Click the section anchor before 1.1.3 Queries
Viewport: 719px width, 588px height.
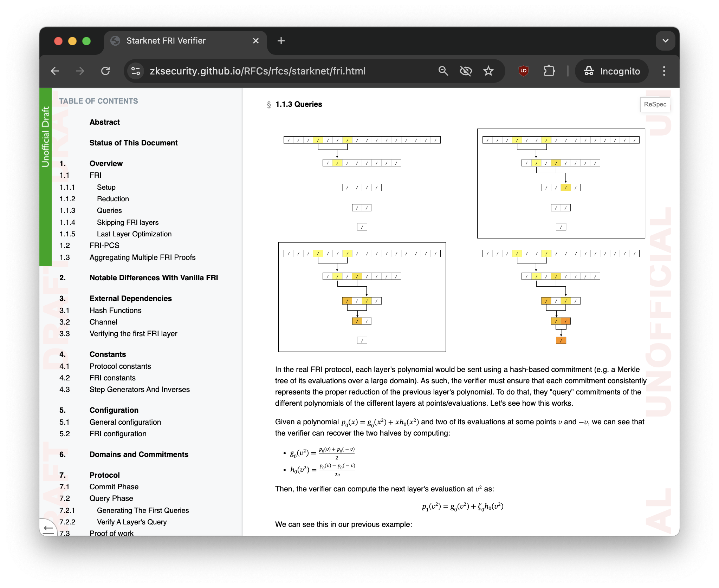(x=269, y=105)
